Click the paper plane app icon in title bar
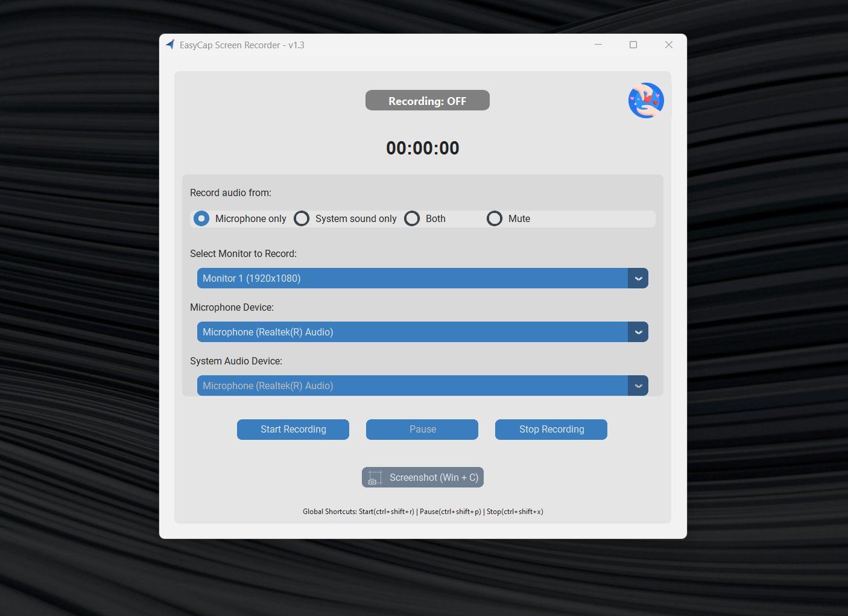Image resolution: width=848 pixels, height=616 pixels. (x=169, y=44)
